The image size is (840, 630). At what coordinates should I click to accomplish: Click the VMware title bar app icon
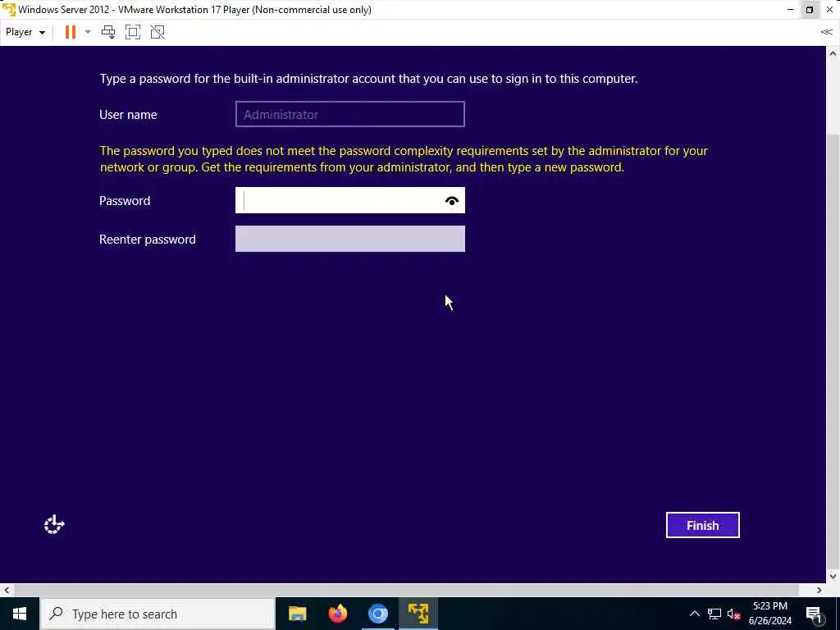point(9,10)
